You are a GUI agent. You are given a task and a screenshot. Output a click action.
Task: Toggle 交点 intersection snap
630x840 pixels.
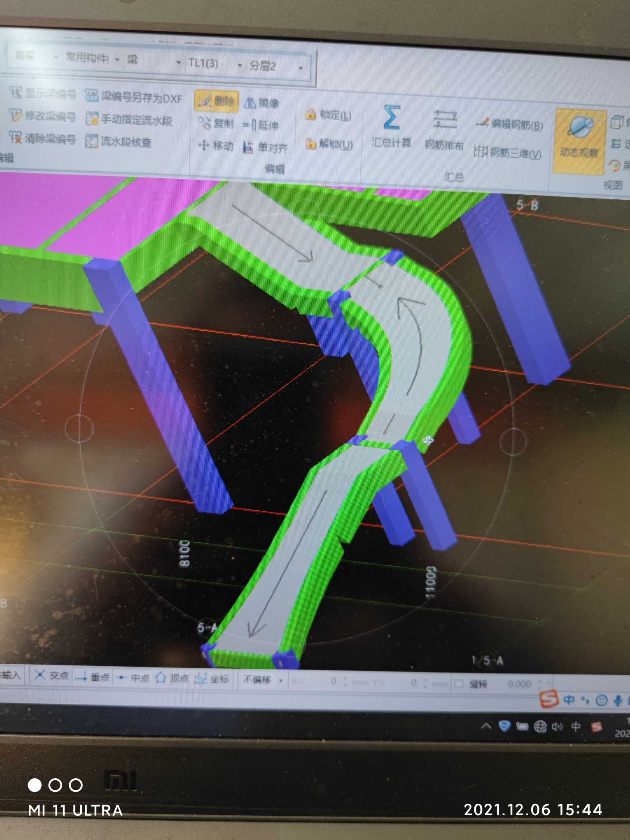coord(51,675)
